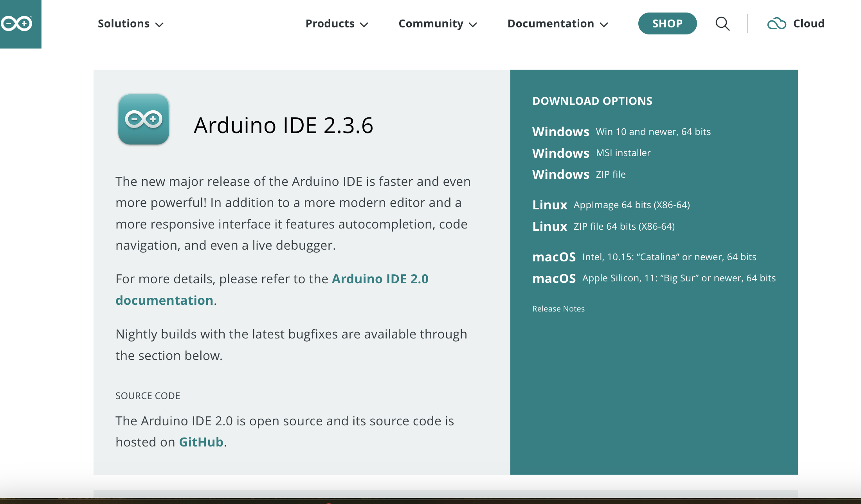The image size is (861, 504).
Task: Click the Arduino IDE app icon
Action: (x=144, y=119)
